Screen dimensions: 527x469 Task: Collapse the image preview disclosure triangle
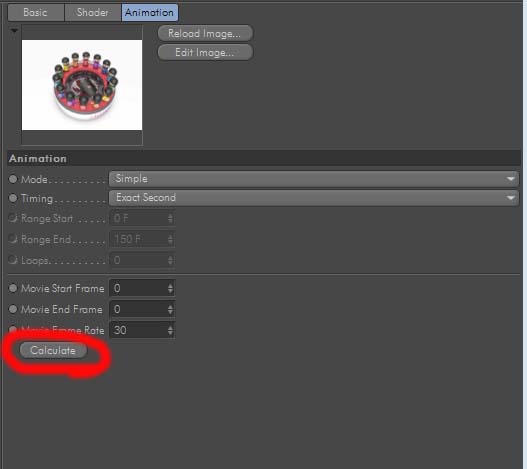[14, 31]
